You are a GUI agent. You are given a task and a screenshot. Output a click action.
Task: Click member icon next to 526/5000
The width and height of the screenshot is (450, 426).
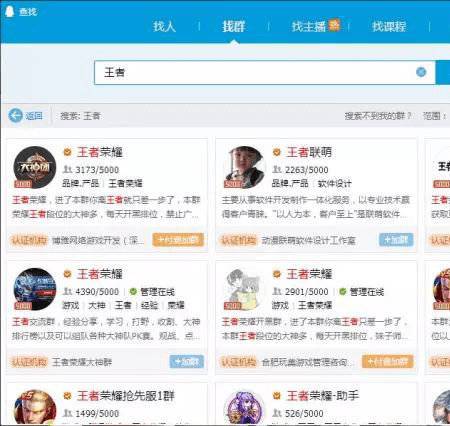277,413
